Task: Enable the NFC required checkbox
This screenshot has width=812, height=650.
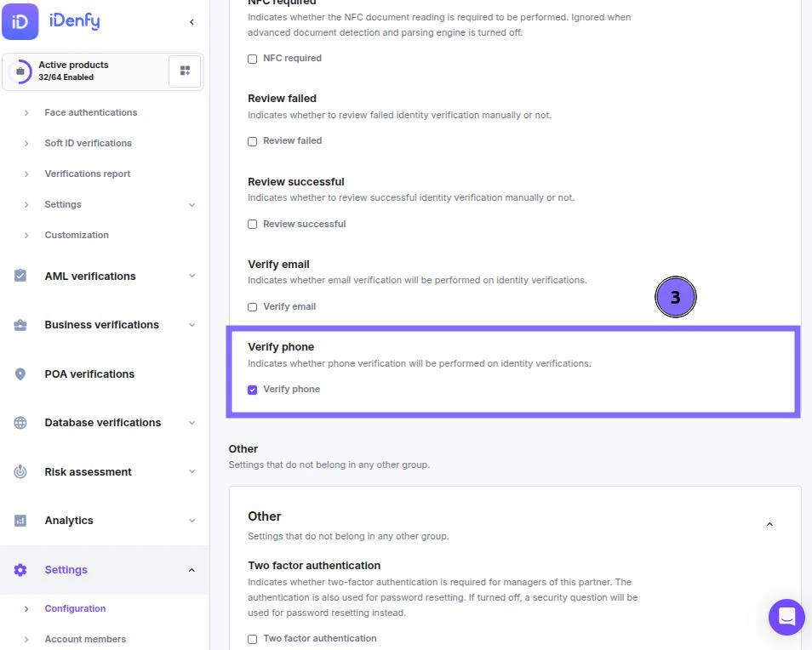Action: (x=252, y=59)
